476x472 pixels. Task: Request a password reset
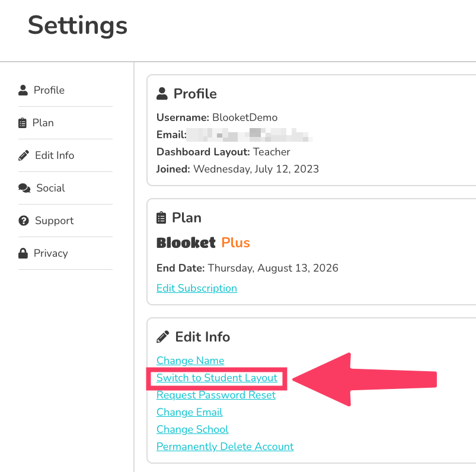pyautogui.click(x=216, y=395)
